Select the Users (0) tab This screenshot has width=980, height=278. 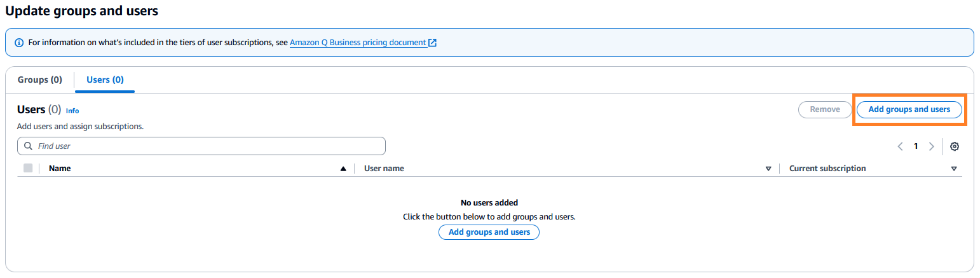105,80
